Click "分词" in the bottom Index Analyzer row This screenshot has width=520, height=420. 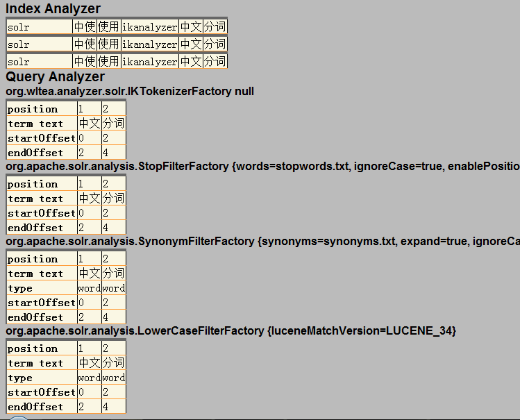(215, 61)
